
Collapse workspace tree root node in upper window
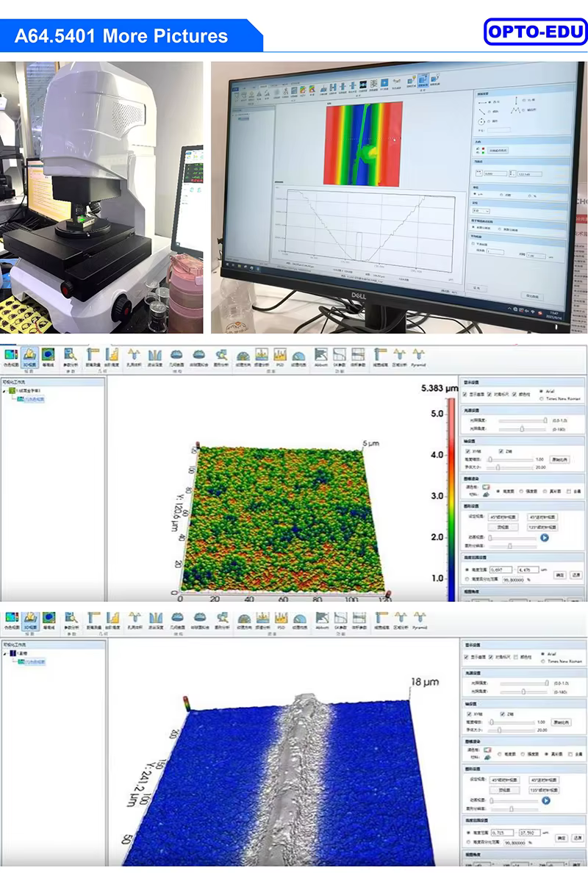coord(5,391)
